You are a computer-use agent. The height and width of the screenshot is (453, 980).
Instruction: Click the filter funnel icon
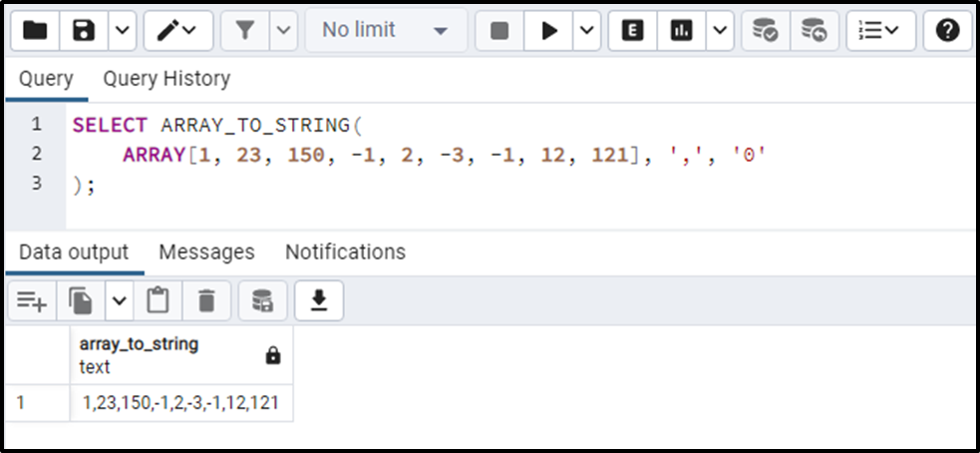click(245, 30)
